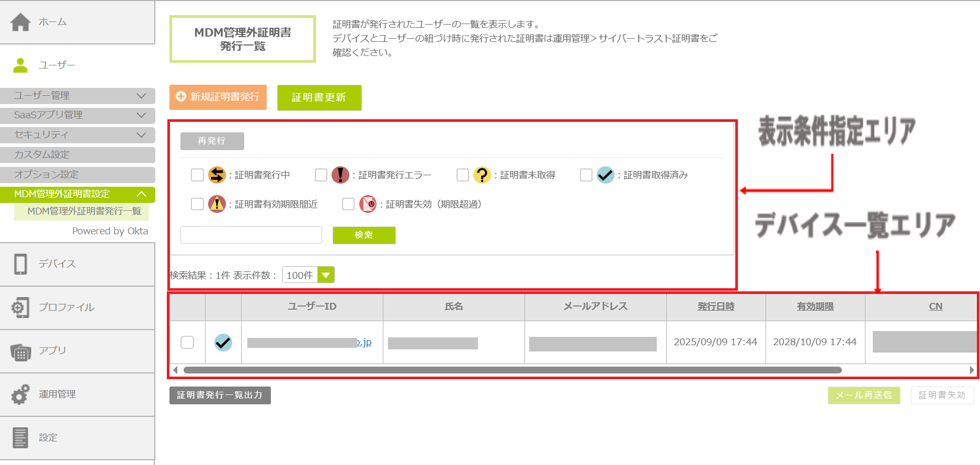This screenshot has height=465, width=980.
Task: Check the 証明書発行エラー filter checkbox
Action: [321, 175]
